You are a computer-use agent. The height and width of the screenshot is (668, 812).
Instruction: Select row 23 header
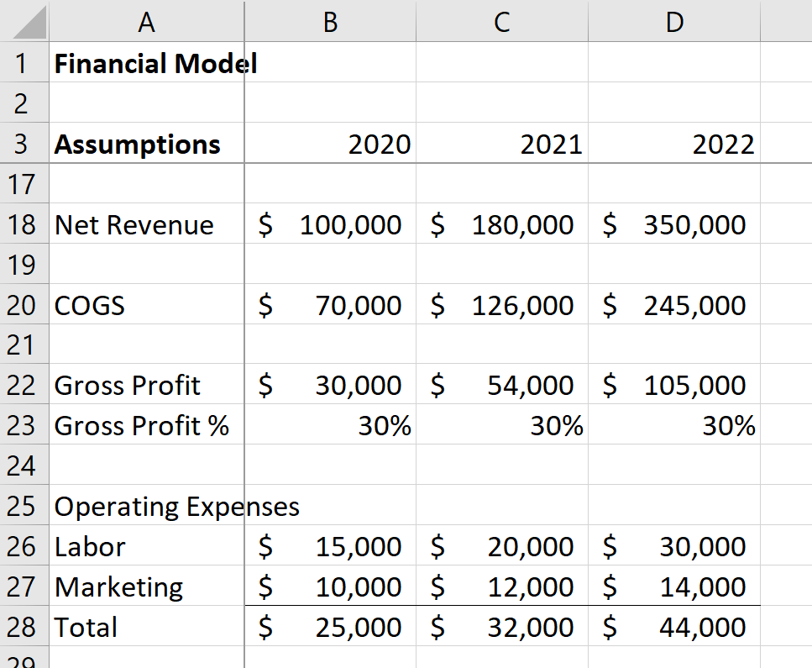[24, 425]
